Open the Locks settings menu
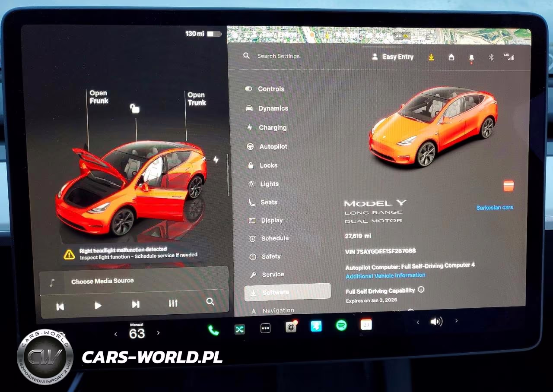 [263, 165]
